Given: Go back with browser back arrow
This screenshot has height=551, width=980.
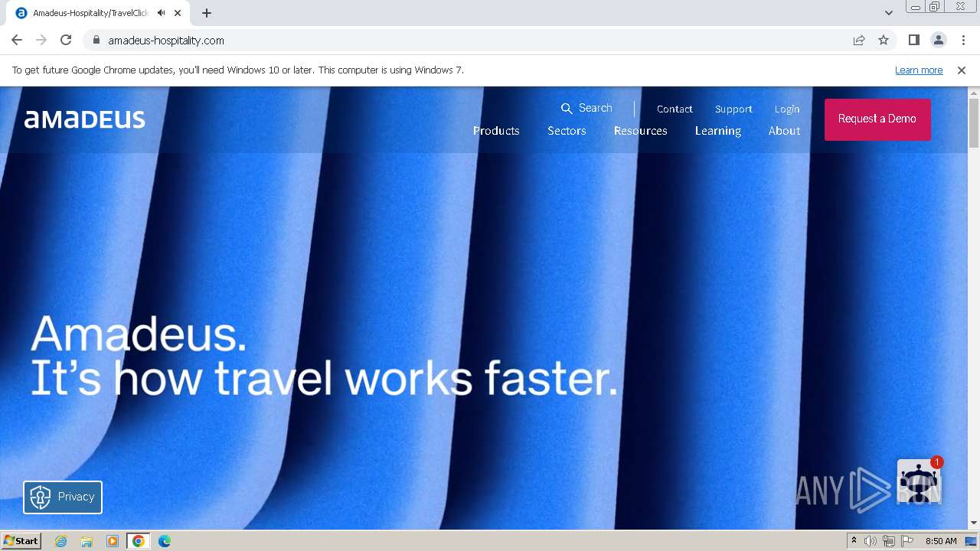Looking at the screenshot, I should point(17,40).
